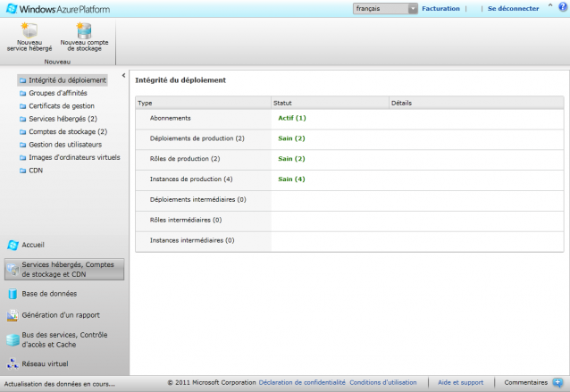Open Aide et support link

click(460, 382)
